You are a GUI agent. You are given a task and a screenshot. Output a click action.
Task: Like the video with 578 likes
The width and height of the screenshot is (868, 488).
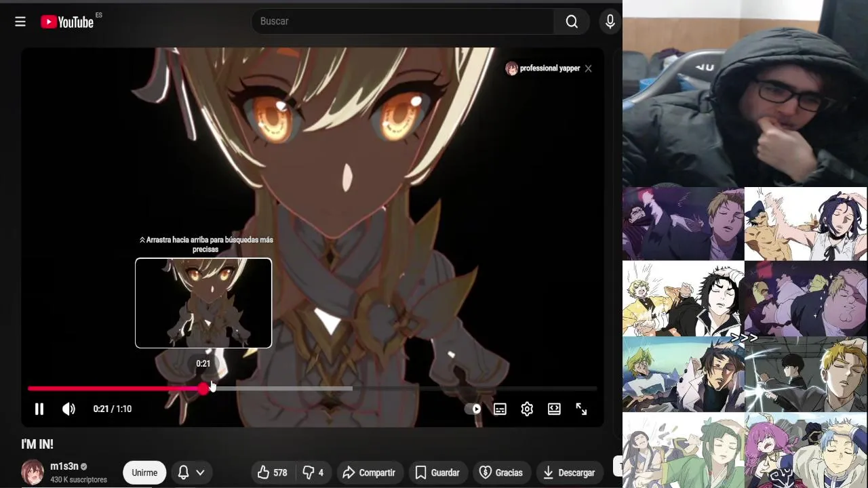pos(273,472)
